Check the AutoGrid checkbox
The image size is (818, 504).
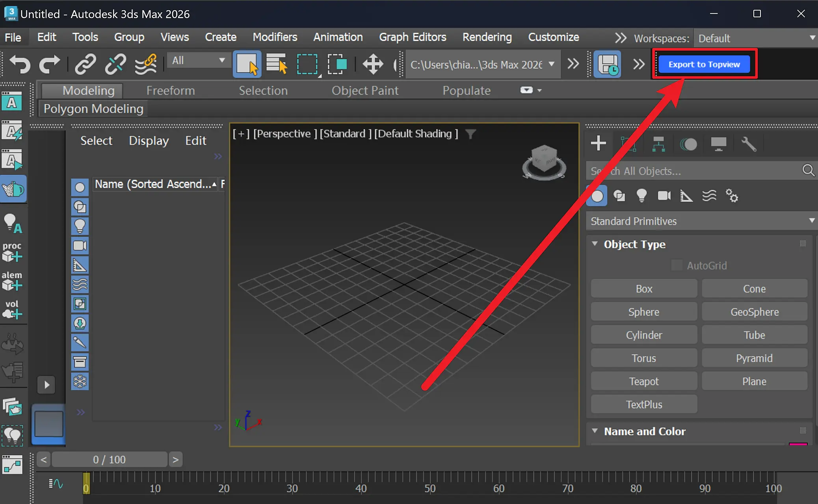tap(677, 265)
